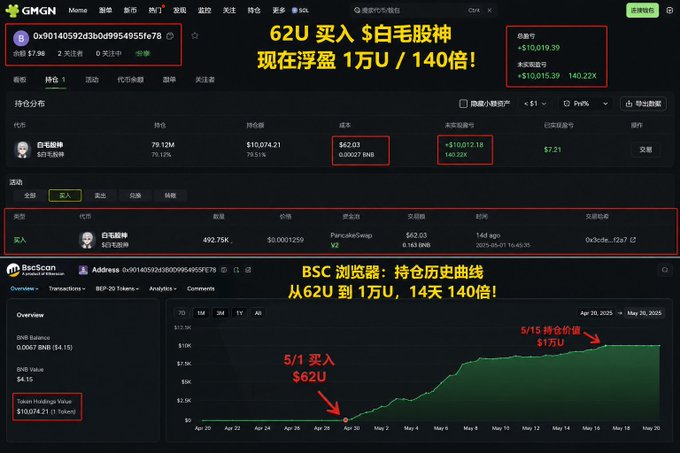Click the 白毛股神 token avatar in holdings row
680x453 pixels.
(23, 150)
